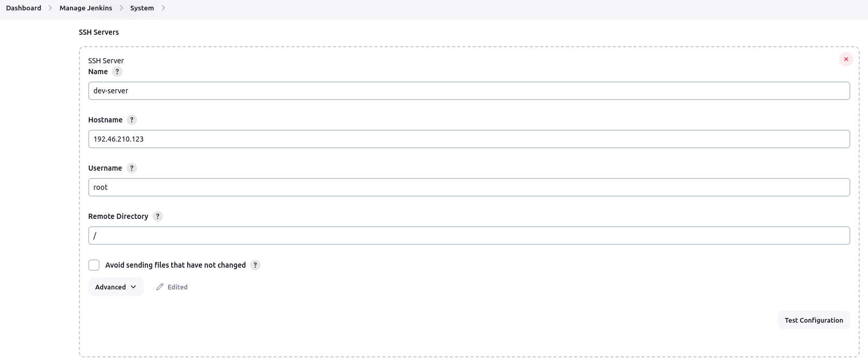Open help for the Hostname field

(x=132, y=120)
